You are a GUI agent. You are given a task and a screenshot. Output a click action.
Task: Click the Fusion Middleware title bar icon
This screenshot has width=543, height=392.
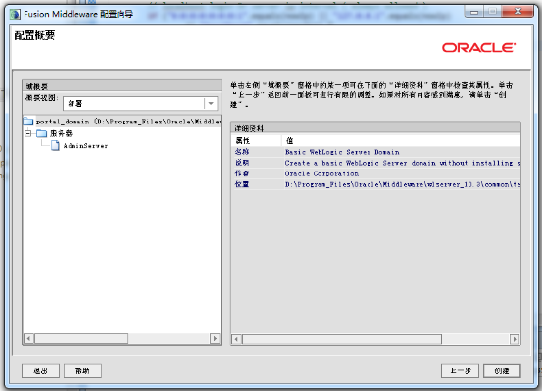point(15,14)
